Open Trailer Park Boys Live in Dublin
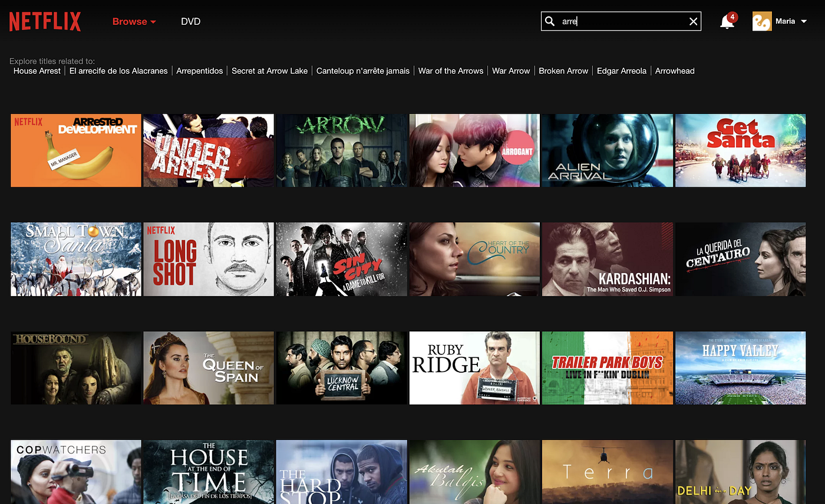 click(x=608, y=368)
